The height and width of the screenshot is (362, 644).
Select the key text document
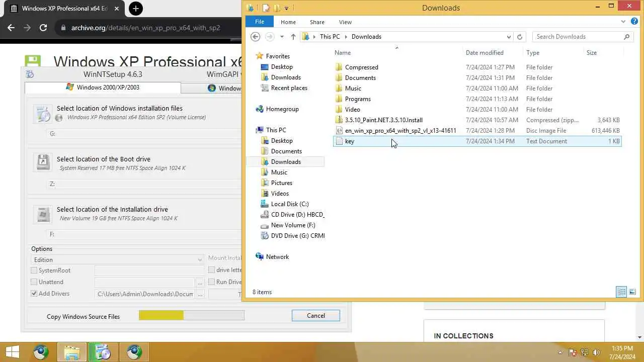click(477, 141)
